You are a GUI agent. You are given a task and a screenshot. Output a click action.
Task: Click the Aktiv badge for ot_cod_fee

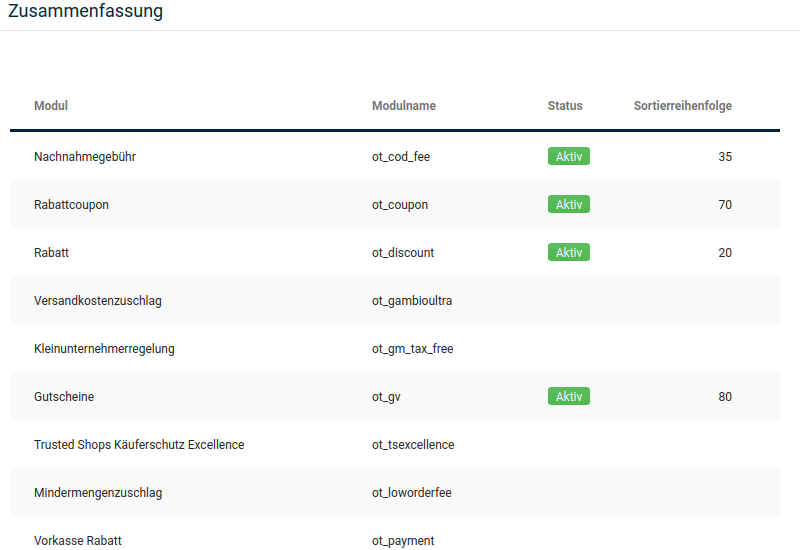coord(569,156)
